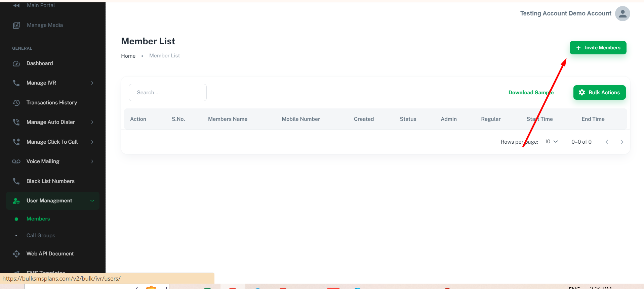The height and width of the screenshot is (289, 644).
Task: Click the Created column header
Action: tap(364, 119)
